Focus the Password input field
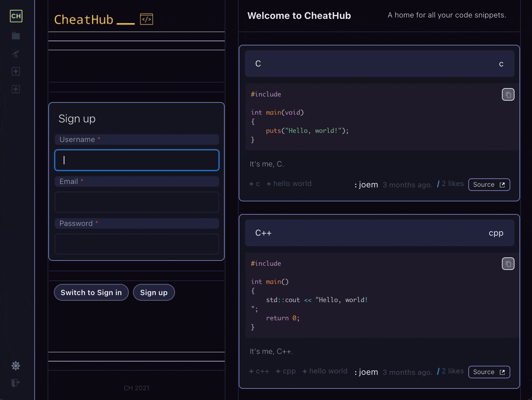This screenshot has height=400, width=532. click(137, 244)
